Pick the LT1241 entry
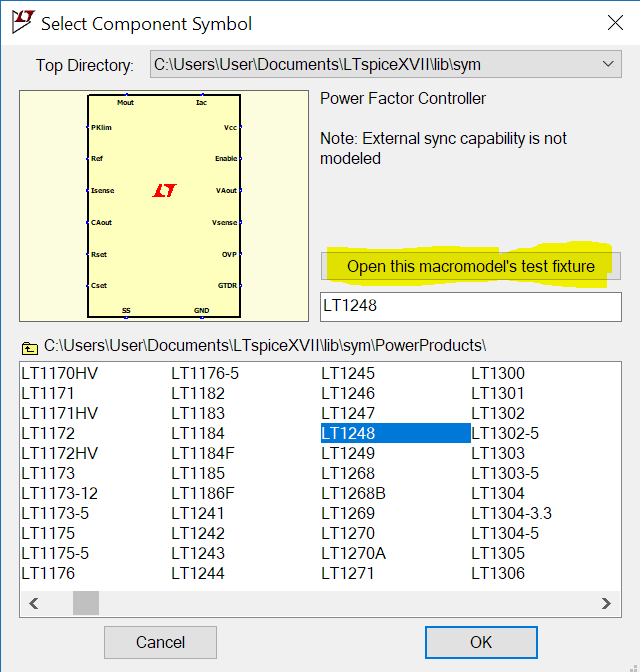The image size is (640, 672). 198,513
